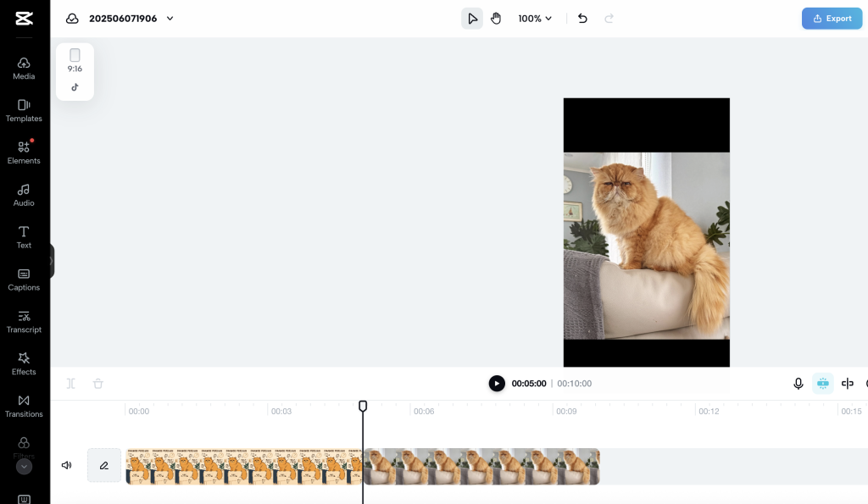Toggle timeline snapping magnet
The width and height of the screenshot is (868, 504).
coord(822,384)
